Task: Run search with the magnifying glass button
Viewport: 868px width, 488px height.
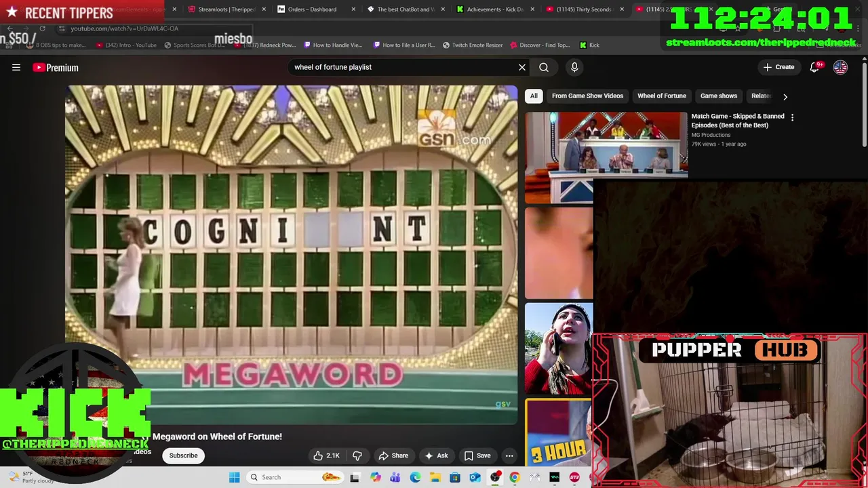Action: (x=544, y=67)
